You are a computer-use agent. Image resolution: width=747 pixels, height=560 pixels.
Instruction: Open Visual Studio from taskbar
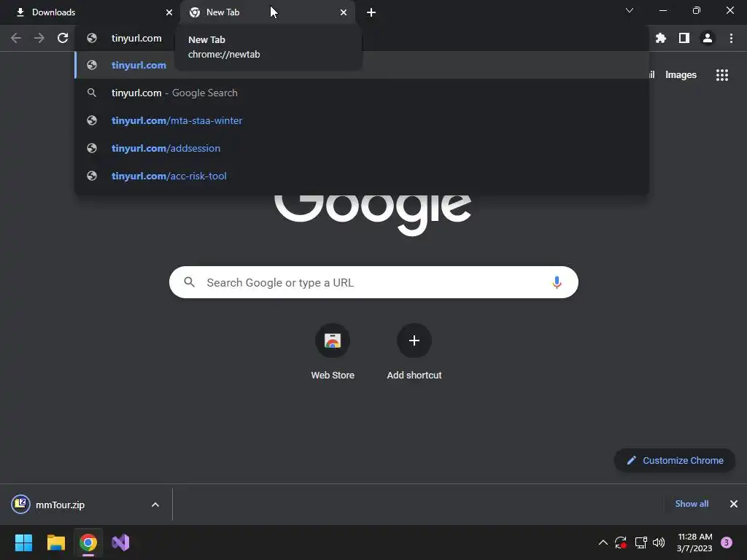[x=120, y=542]
